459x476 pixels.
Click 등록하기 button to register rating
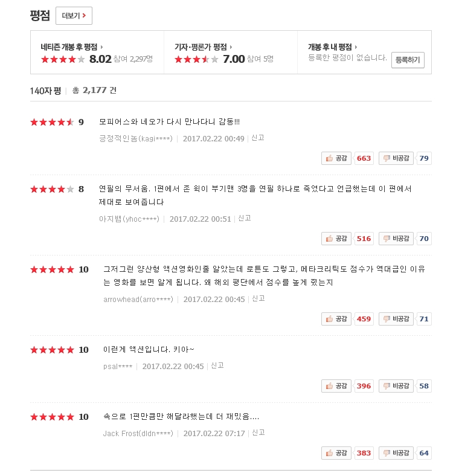408,60
